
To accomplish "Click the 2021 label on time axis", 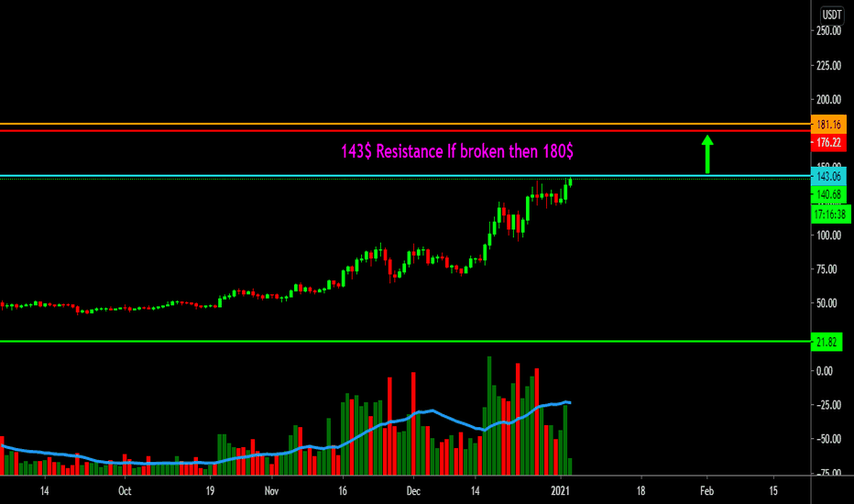I will (x=560, y=491).
